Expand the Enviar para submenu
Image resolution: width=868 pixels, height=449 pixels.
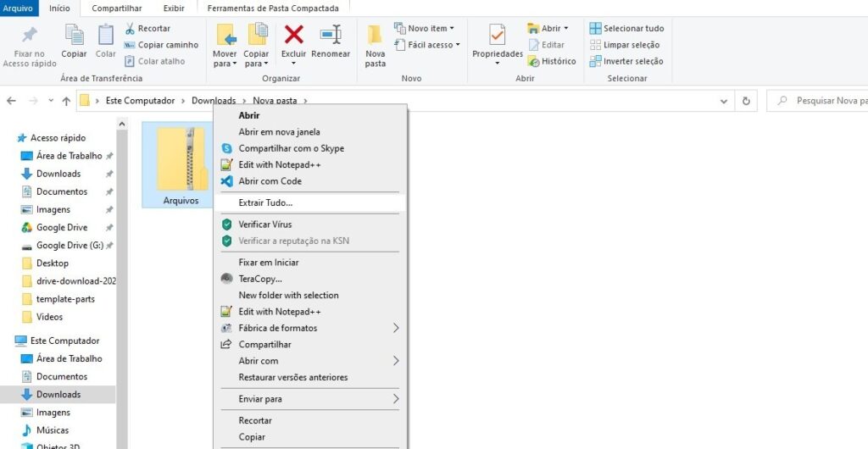310,399
